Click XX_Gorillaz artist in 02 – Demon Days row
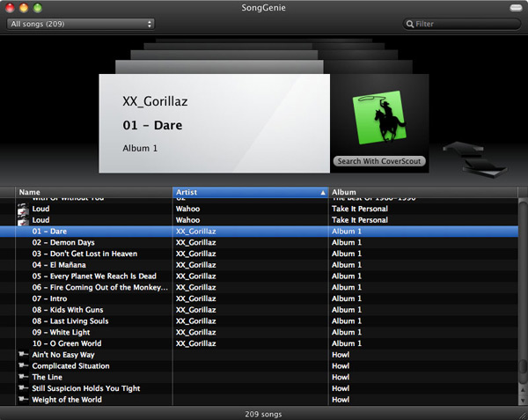528x420 pixels. (195, 242)
